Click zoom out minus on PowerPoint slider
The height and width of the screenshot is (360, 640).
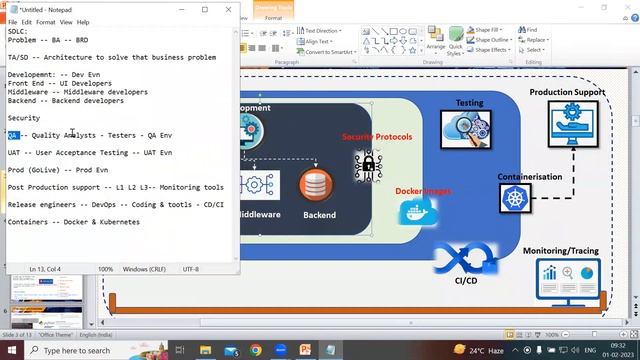tap(566, 335)
